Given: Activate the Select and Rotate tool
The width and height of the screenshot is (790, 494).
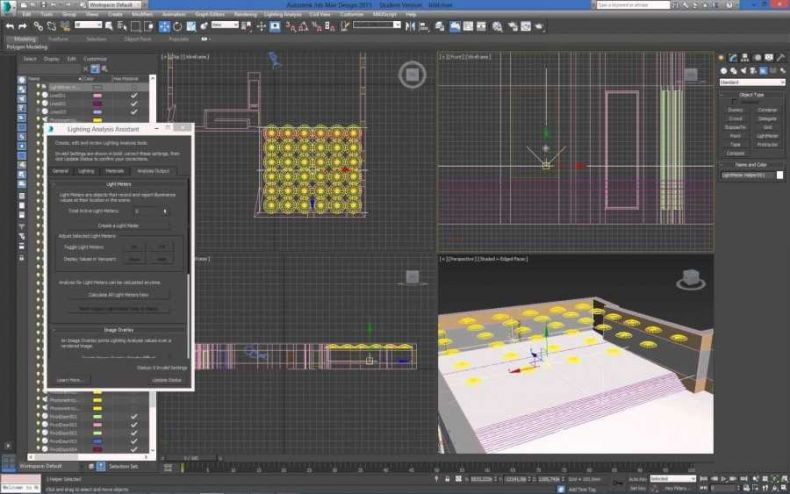Looking at the screenshot, I should point(178,26).
